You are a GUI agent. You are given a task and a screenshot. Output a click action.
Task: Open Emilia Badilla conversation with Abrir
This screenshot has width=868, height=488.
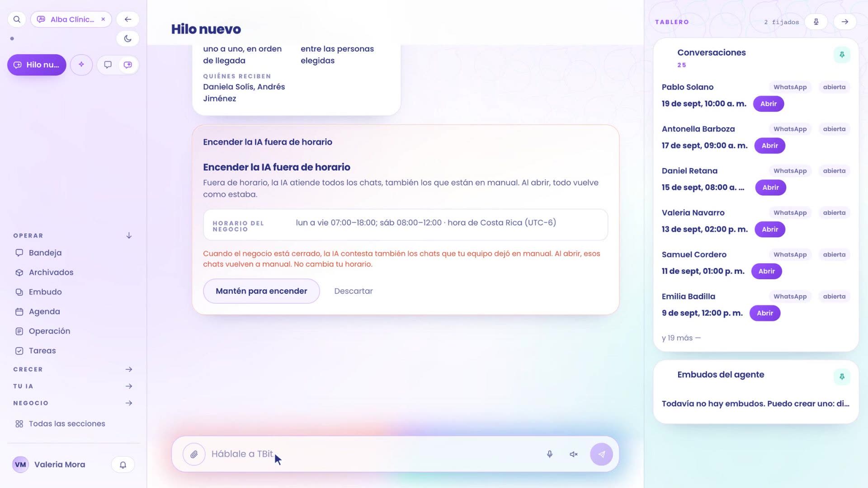pyautogui.click(x=765, y=313)
